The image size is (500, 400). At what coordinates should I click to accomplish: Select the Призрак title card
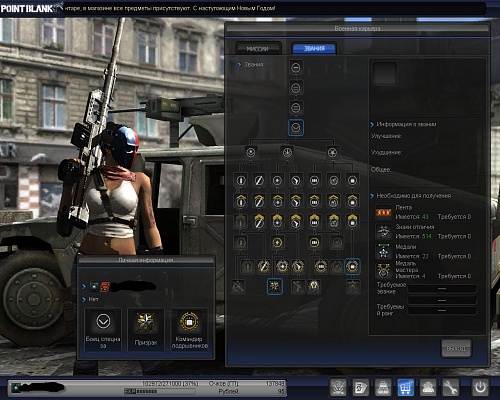pos(146,329)
